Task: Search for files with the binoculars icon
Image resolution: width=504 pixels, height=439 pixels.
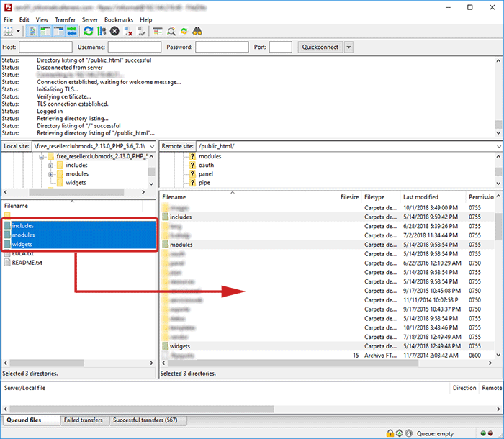Action: click(x=197, y=31)
